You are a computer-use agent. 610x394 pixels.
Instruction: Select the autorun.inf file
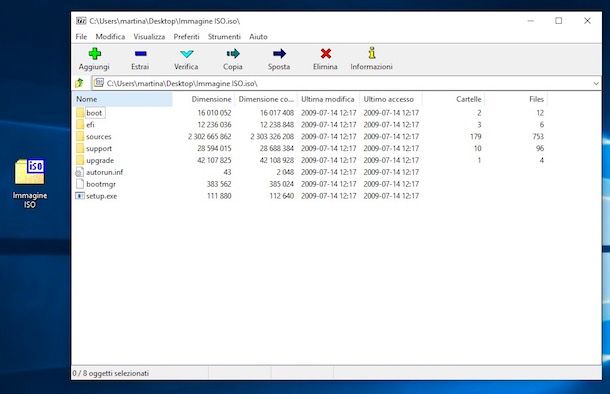click(104, 172)
